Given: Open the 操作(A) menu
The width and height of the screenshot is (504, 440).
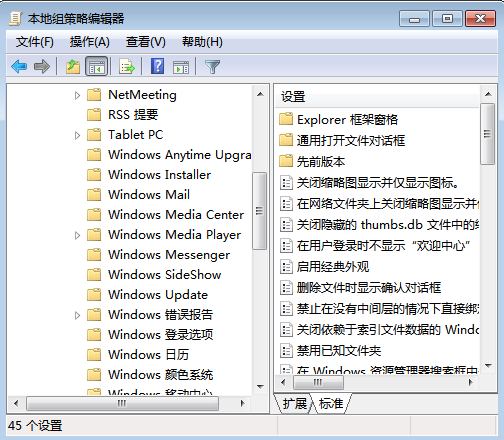Looking at the screenshot, I should [90, 42].
